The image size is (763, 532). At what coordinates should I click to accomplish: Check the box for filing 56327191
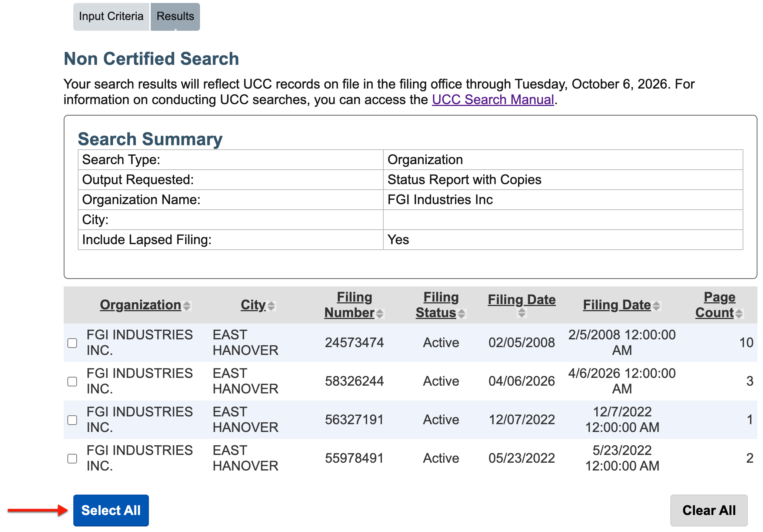(72, 420)
